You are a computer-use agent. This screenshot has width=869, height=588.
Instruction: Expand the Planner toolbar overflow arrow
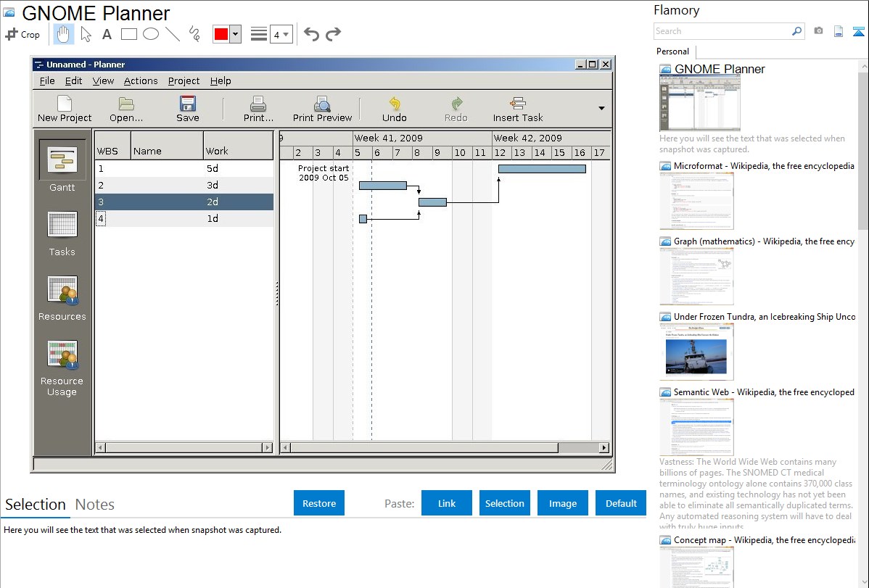pos(602,108)
